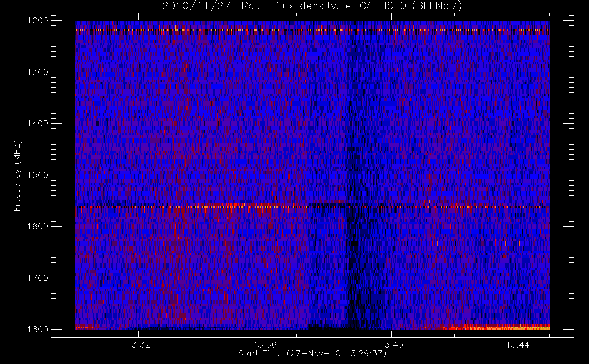
Task: Click the 1800 frequency tick label
Action: (38, 329)
